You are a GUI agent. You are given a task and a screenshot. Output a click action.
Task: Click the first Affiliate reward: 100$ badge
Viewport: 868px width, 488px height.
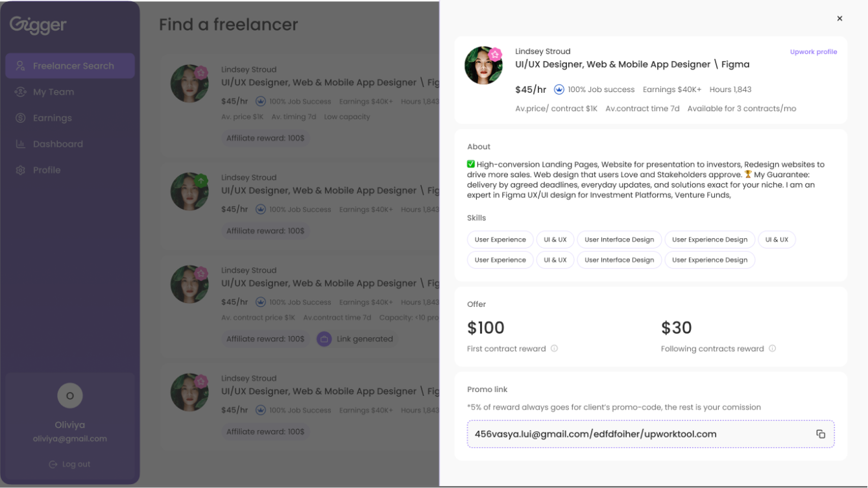pyautogui.click(x=265, y=138)
